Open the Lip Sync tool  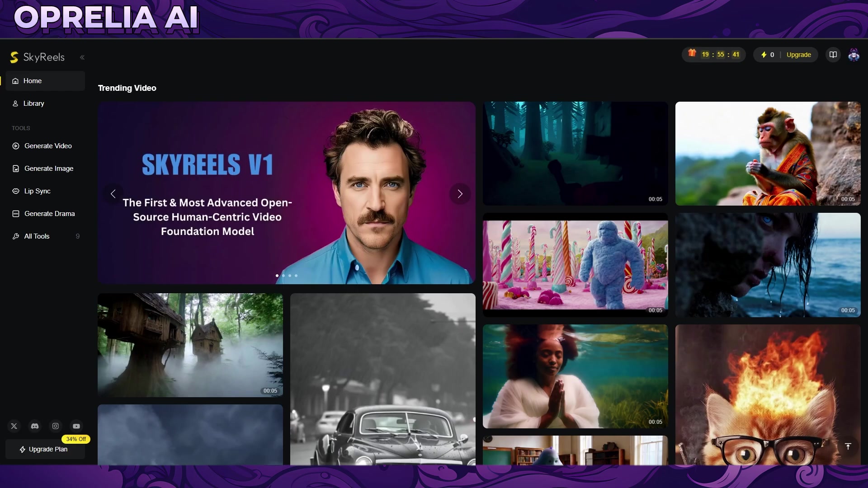(x=45, y=191)
